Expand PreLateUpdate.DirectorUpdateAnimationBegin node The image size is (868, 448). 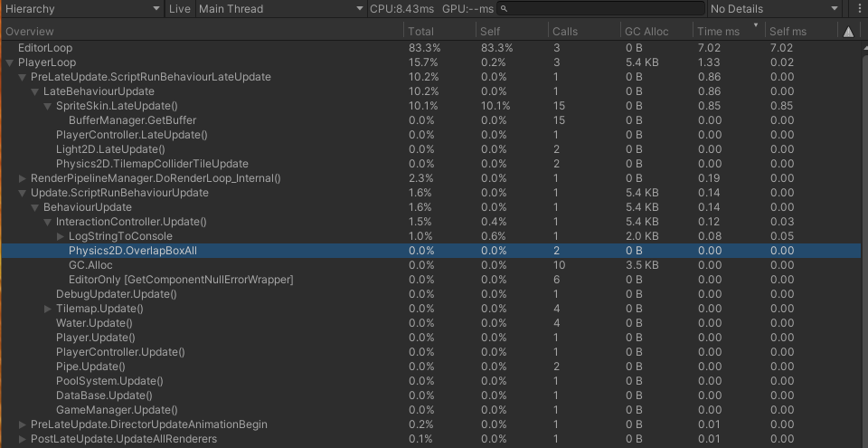click(x=22, y=424)
